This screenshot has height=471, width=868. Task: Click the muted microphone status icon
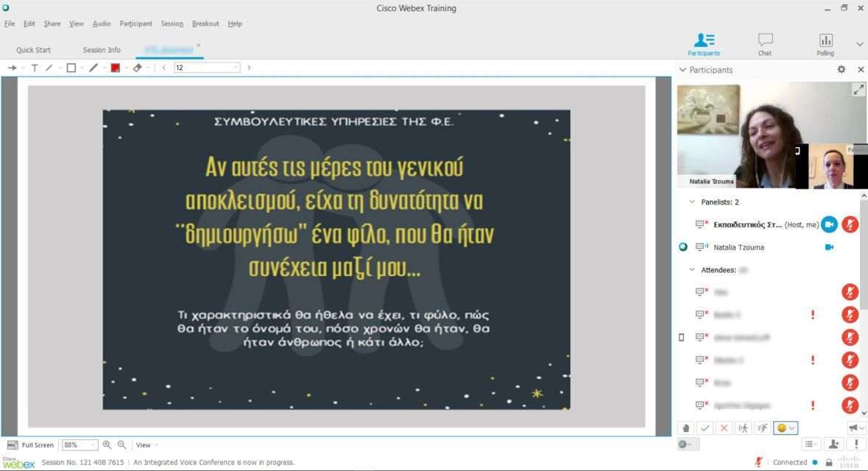coord(758,462)
